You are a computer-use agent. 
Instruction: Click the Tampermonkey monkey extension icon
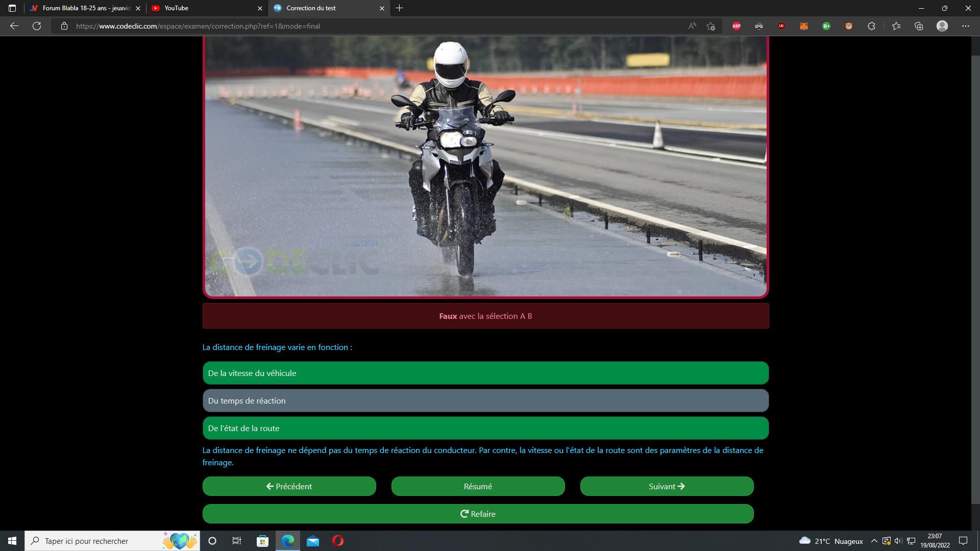point(848,26)
